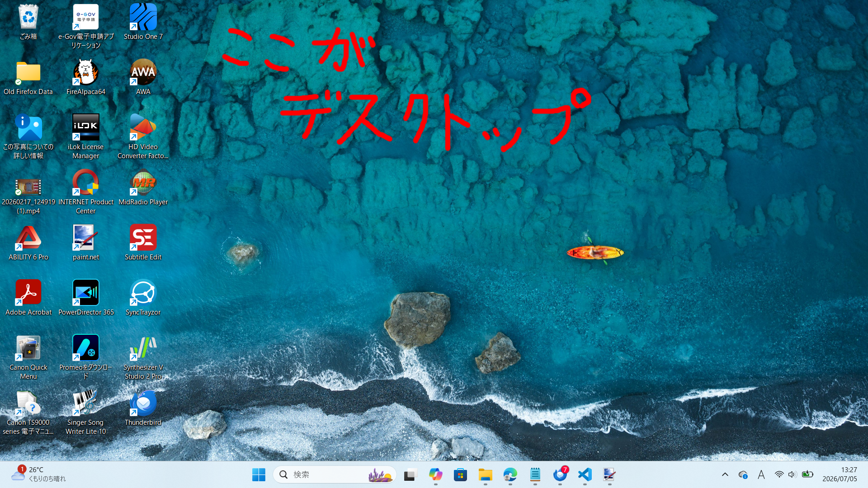Open Visual Studio Code from the taskbar

[x=585, y=474]
